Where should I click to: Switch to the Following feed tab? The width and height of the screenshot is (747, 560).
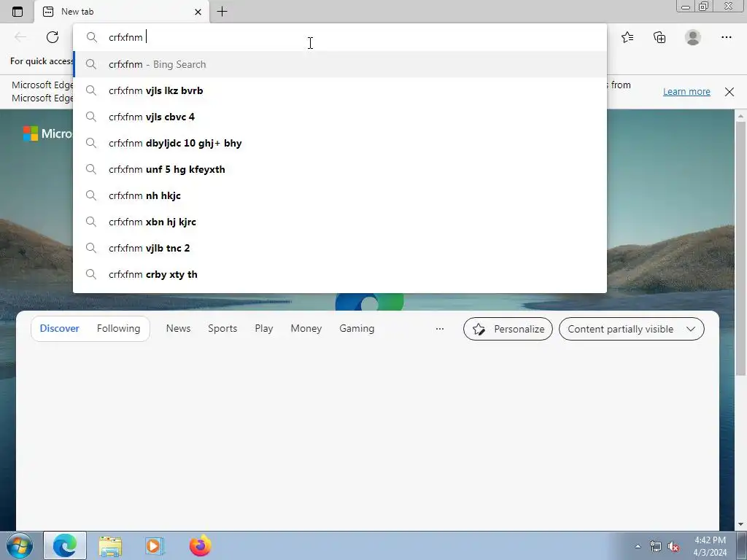point(119,329)
